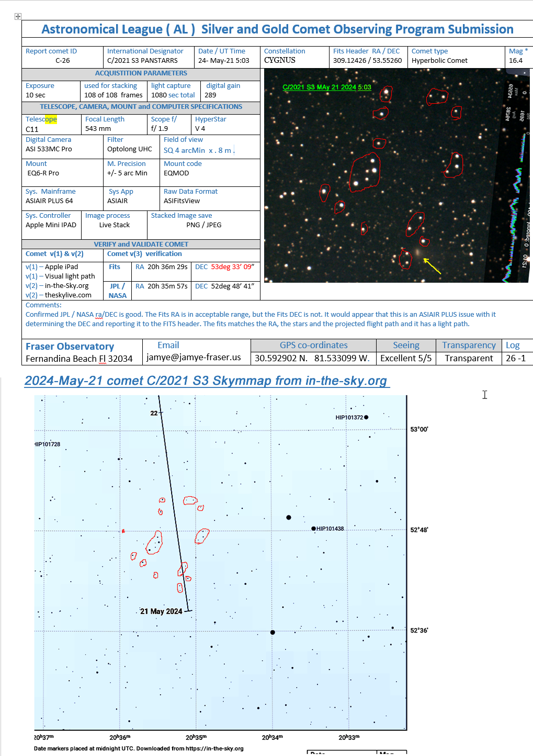Place cursor in the CYGNUS constellation cell
The image size is (533, 756).
click(280, 60)
